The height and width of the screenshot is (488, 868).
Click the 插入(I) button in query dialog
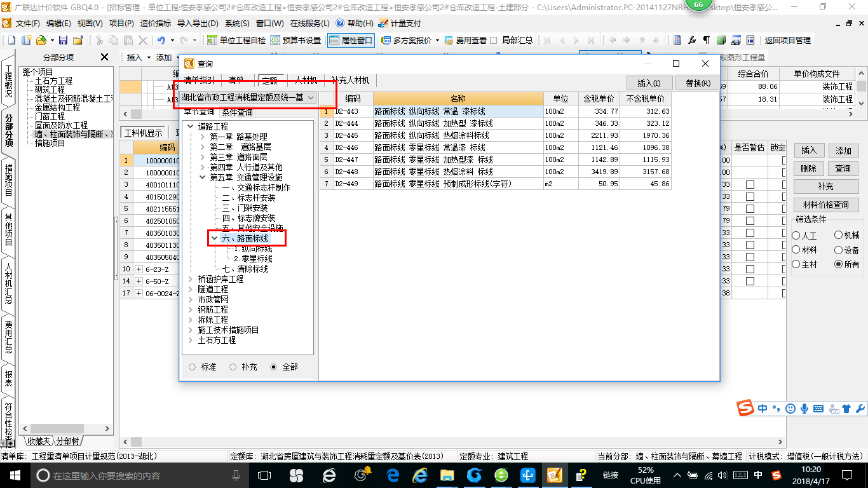point(649,83)
